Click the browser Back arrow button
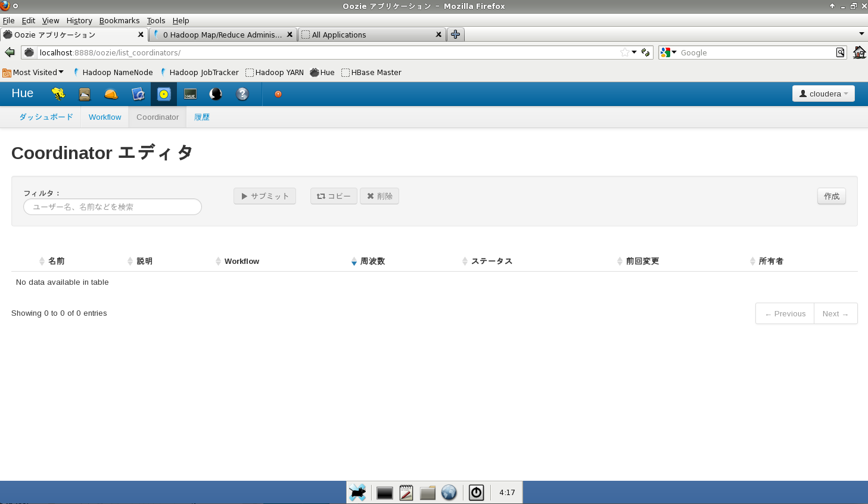This screenshot has width=868, height=504. point(10,52)
